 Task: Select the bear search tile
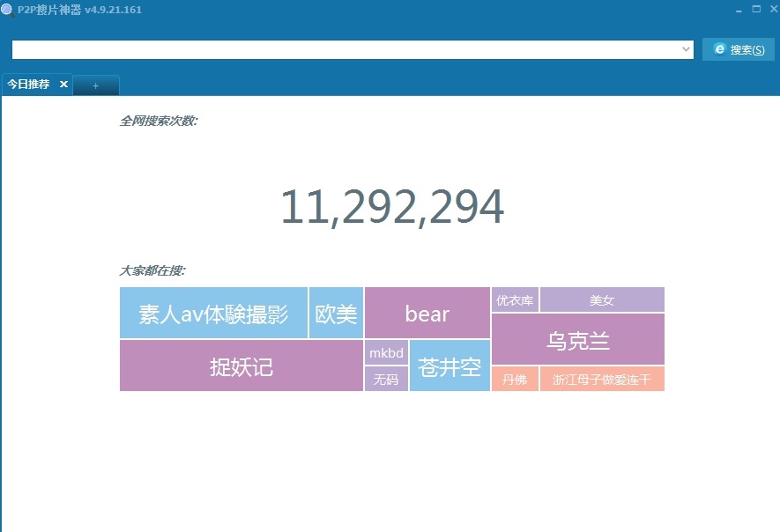pyautogui.click(x=427, y=314)
